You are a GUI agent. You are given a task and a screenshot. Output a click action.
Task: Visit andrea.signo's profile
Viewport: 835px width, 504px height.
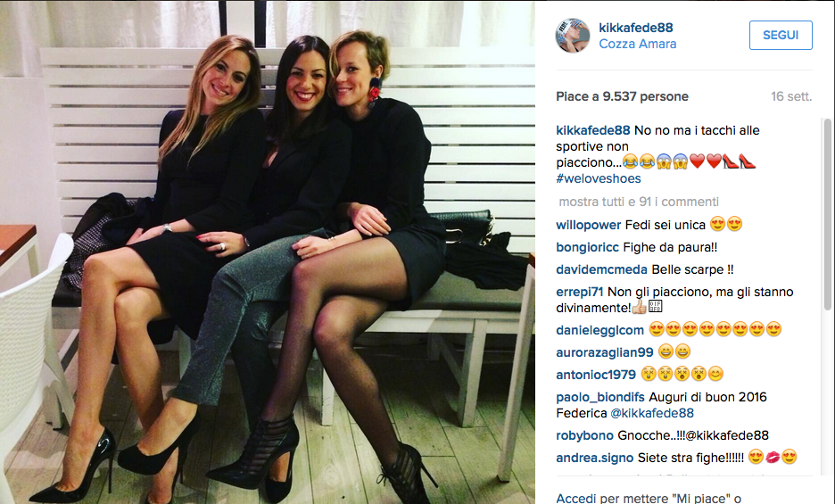(x=595, y=459)
